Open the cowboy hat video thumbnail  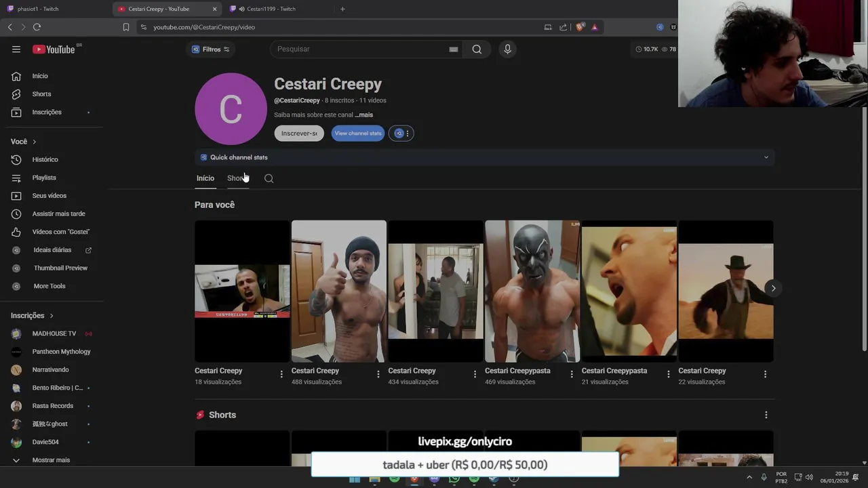(x=726, y=291)
